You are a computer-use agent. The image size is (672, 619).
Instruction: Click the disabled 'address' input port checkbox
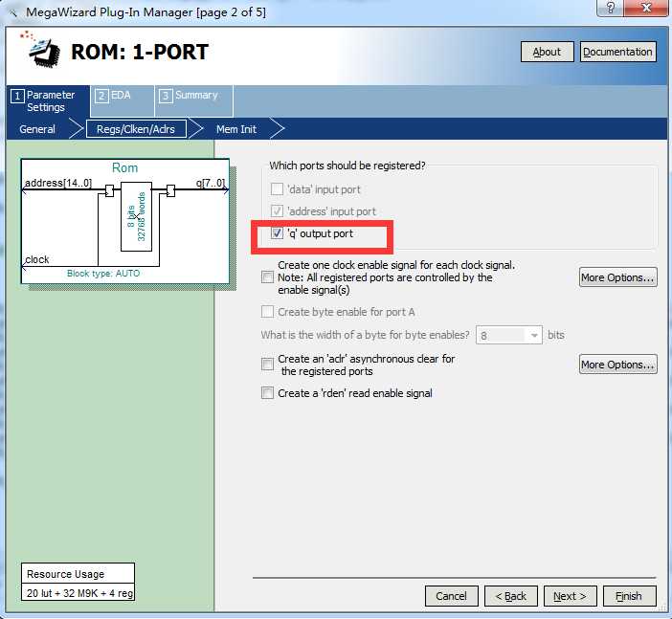tap(277, 210)
